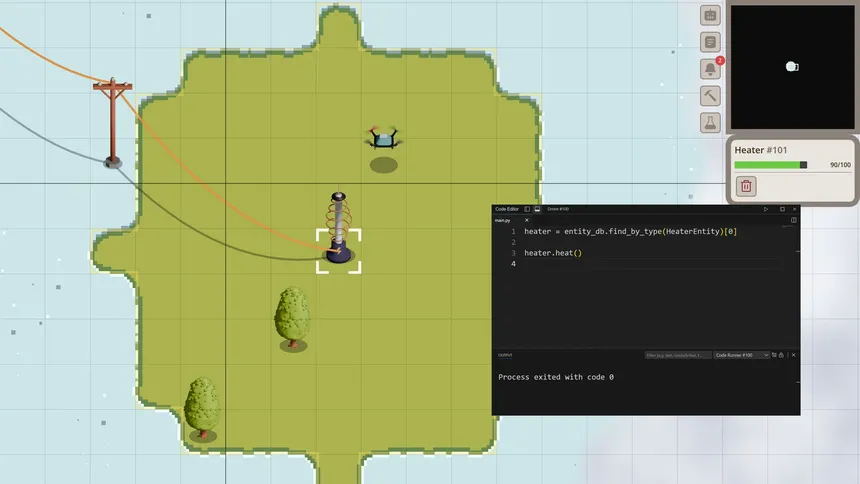Viewport: 860px width, 484px height.
Task: Open the Code Runner #100 dropdown
Action: click(x=742, y=355)
